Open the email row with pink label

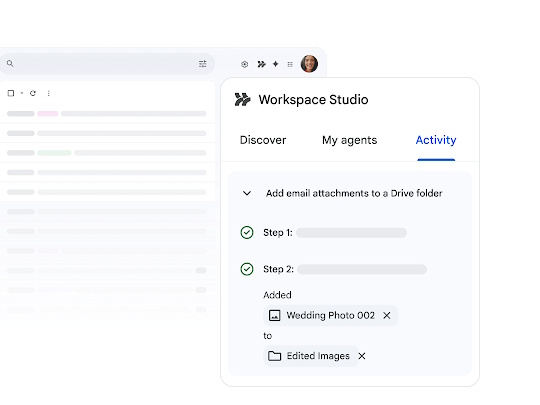point(107,114)
